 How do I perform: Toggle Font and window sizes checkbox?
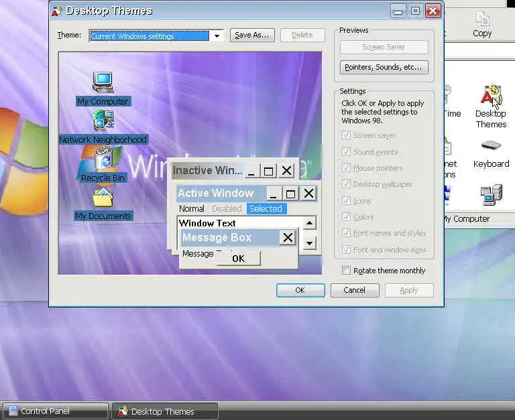pyautogui.click(x=346, y=249)
